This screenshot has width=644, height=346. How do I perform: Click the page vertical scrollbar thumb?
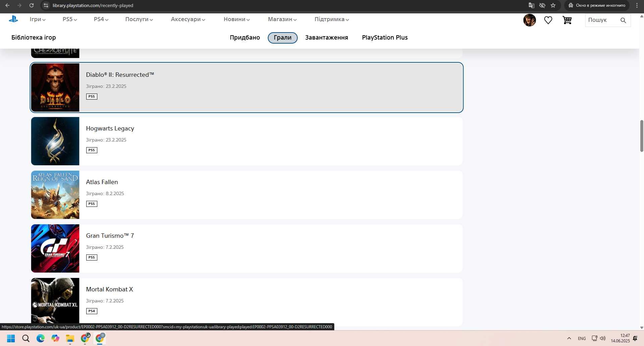(x=642, y=136)
